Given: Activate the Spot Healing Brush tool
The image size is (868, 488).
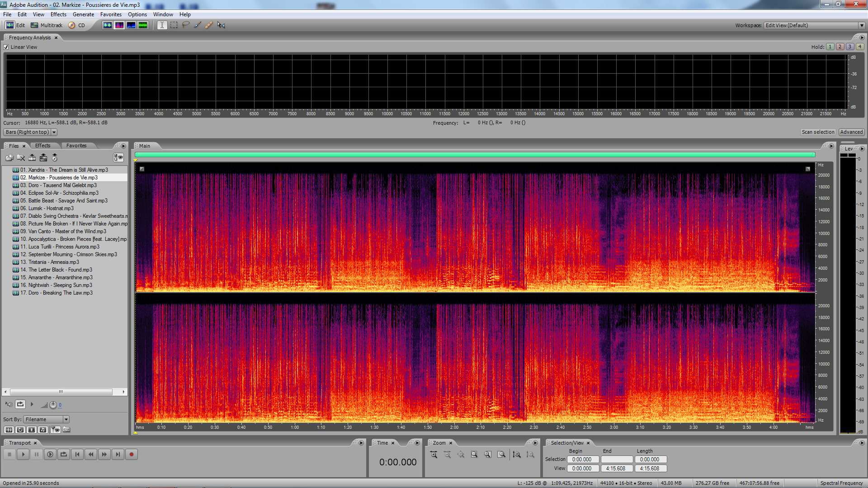Looking at the screenshot, I should (x=209, y=25).
